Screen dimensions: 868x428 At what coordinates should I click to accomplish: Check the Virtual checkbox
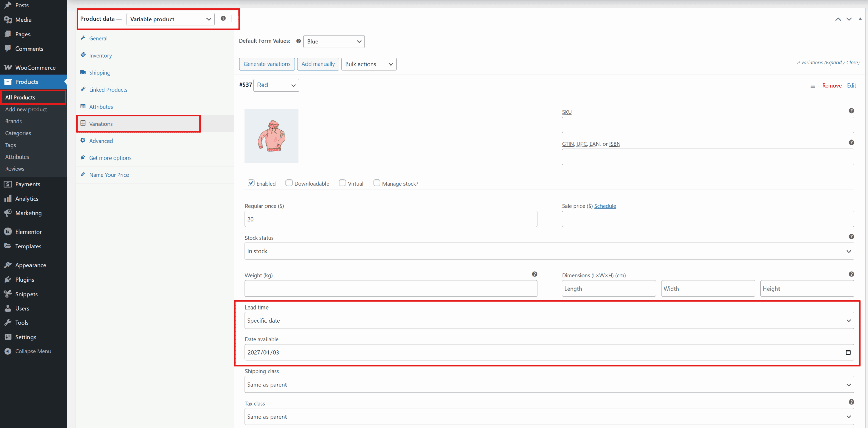tap(342, 183)
